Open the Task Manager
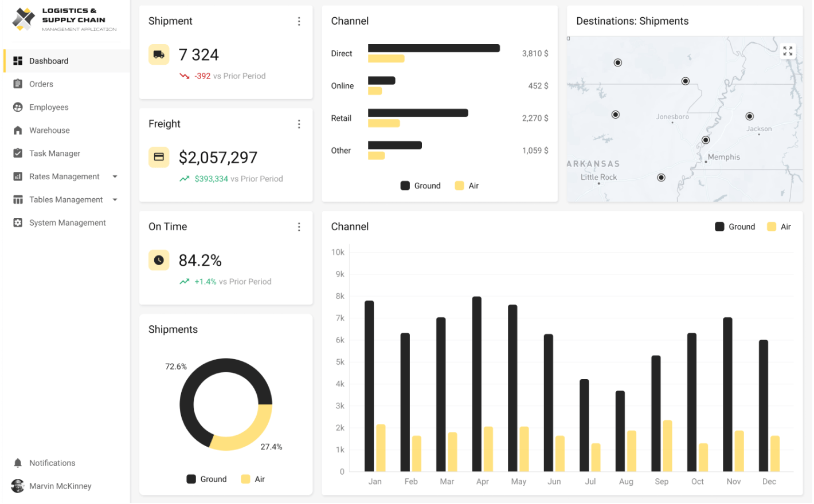This screenshot has height=504, width=814. coord(54,153)
